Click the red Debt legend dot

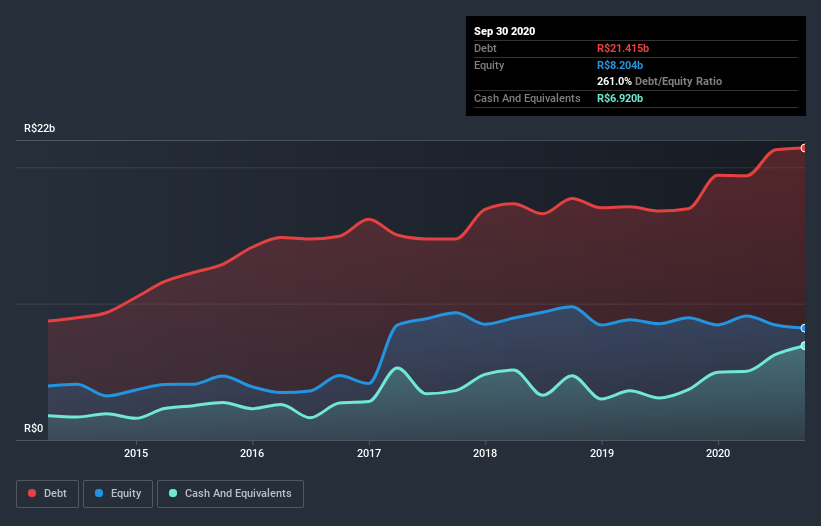click(32, 493)
